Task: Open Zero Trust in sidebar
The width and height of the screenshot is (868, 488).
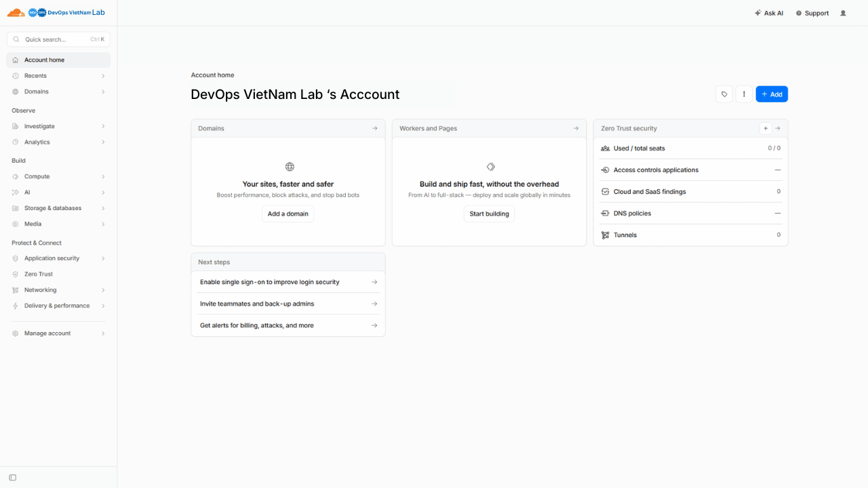Action: [58, 274]
